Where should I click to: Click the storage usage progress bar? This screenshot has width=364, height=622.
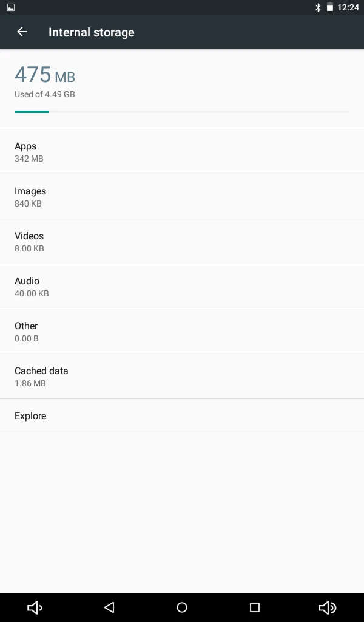point(182,112)
